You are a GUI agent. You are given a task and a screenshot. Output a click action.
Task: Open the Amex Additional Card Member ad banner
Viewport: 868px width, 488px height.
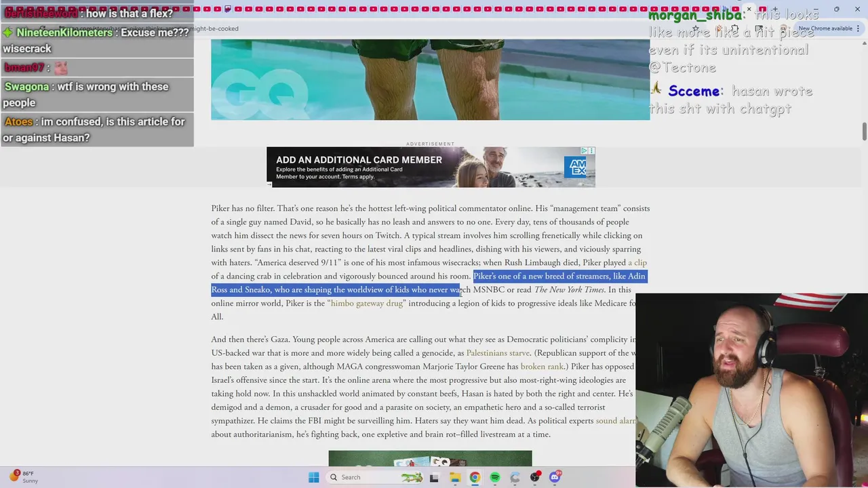pyautogui.click(x=431, y=167)
